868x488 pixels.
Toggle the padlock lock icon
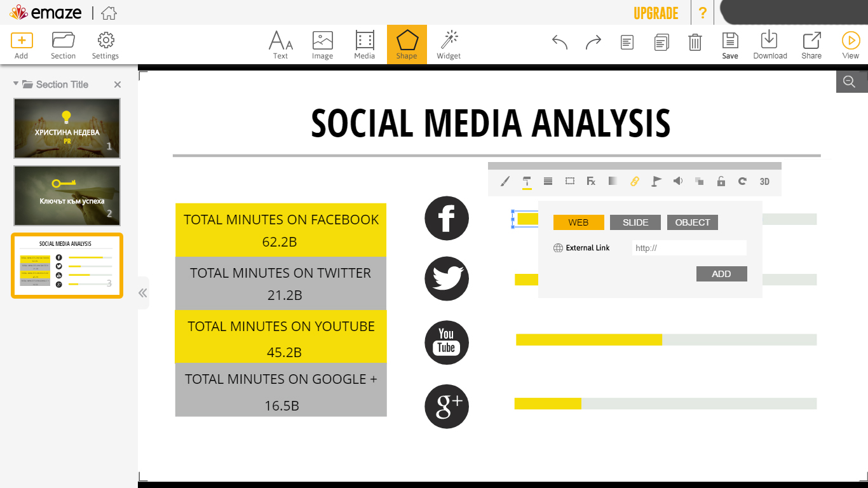pyautogui.click(x=721, y=181)
